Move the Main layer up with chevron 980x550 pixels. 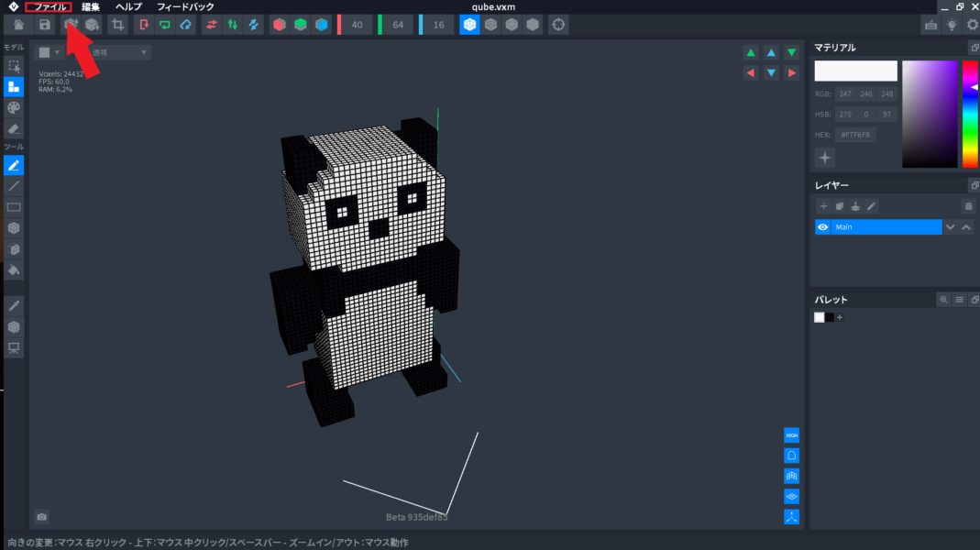(x=966, y=227)
